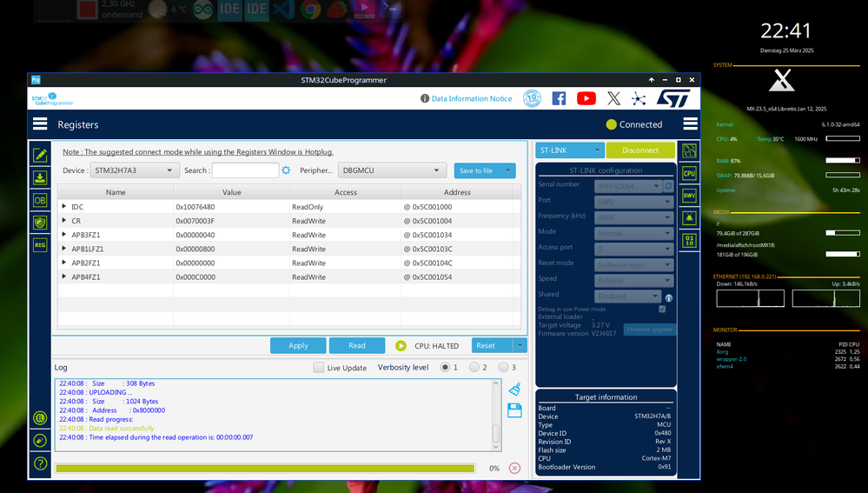Select verbosity level 3 radio button
Viewport: 868px width, 493px height.
503,367
